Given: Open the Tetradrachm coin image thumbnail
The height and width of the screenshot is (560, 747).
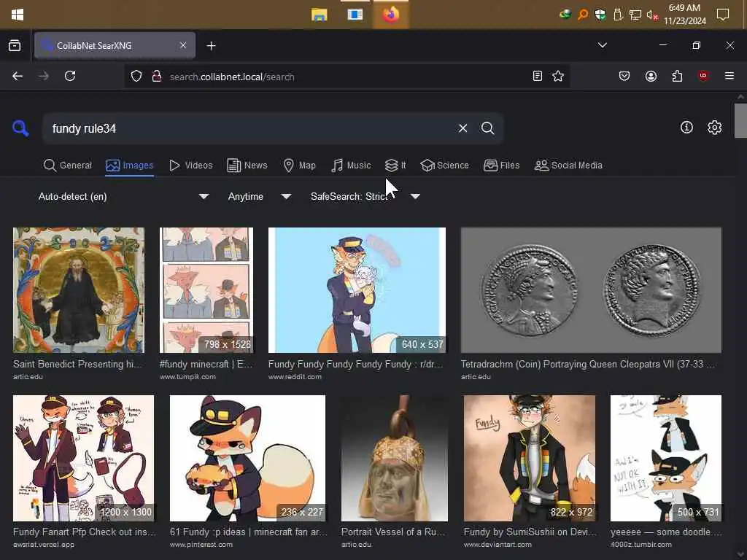Looking at the screenshot, I should click(591, 290).
